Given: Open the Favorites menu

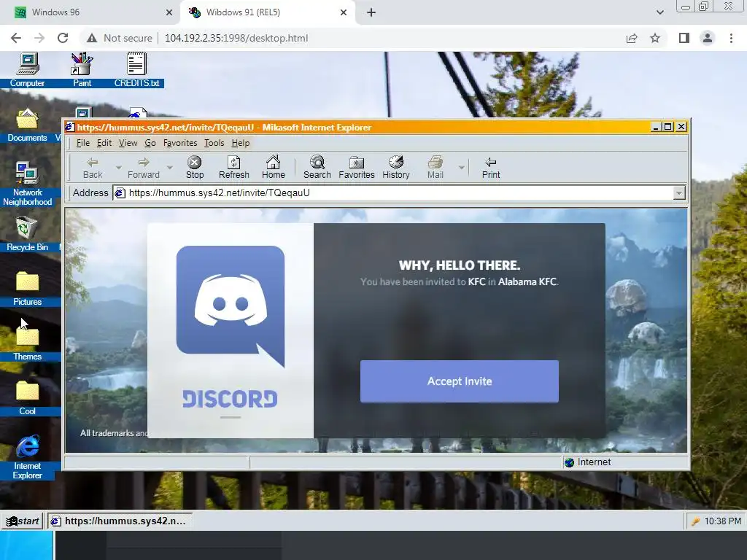Looking at the screenshot, I should pos(180,143).
